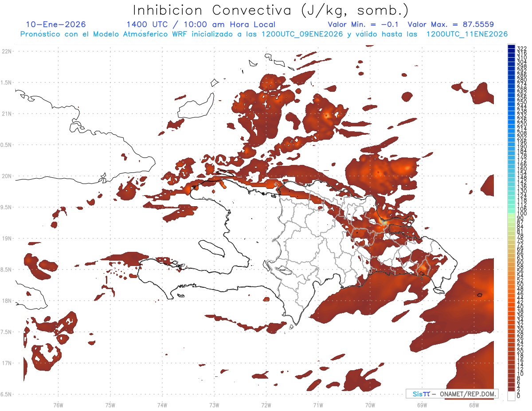
Task: Click the '8.5N' latitude label
Action: coord(7,270)
